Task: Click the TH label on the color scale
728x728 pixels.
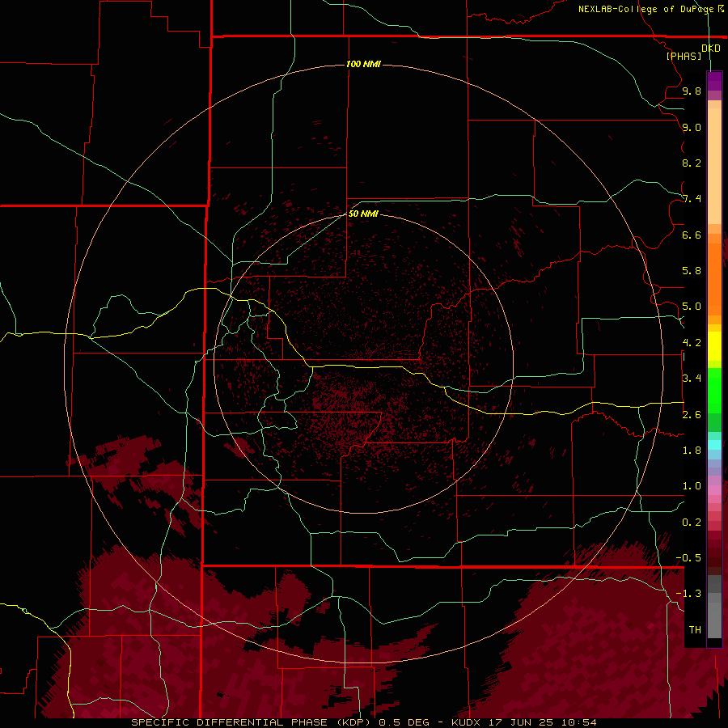Action: [695, 630]
